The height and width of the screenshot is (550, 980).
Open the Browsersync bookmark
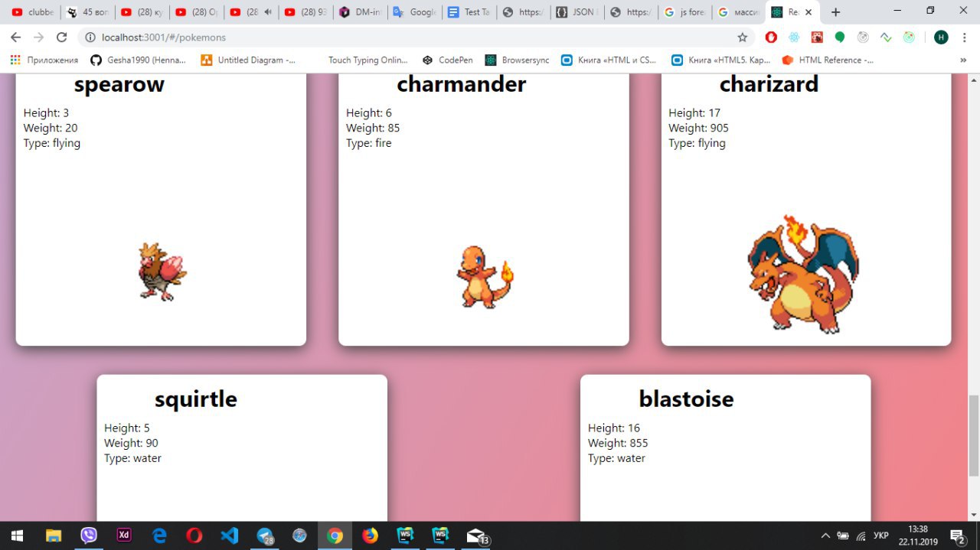point(517,60)
